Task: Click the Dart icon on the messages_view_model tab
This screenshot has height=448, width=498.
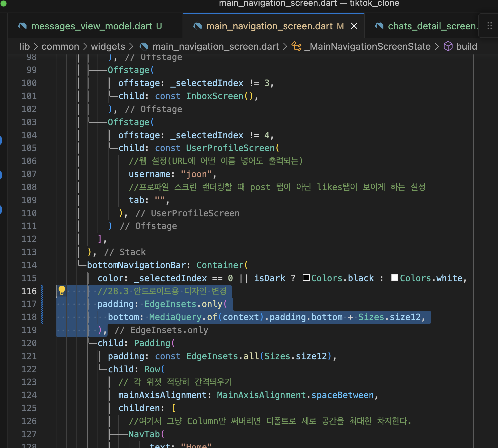Action: pyautogui.click(x=23, y=26)
